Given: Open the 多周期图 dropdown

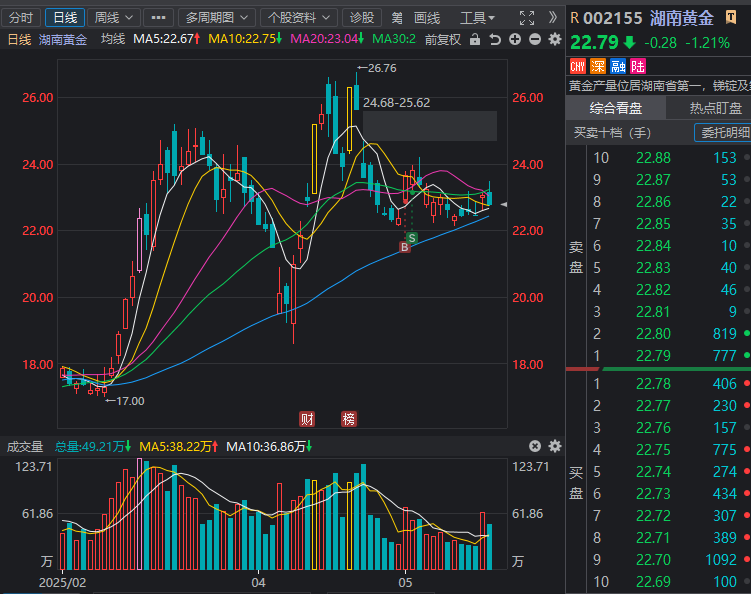Looking at the screenshot, I should 216,17.
